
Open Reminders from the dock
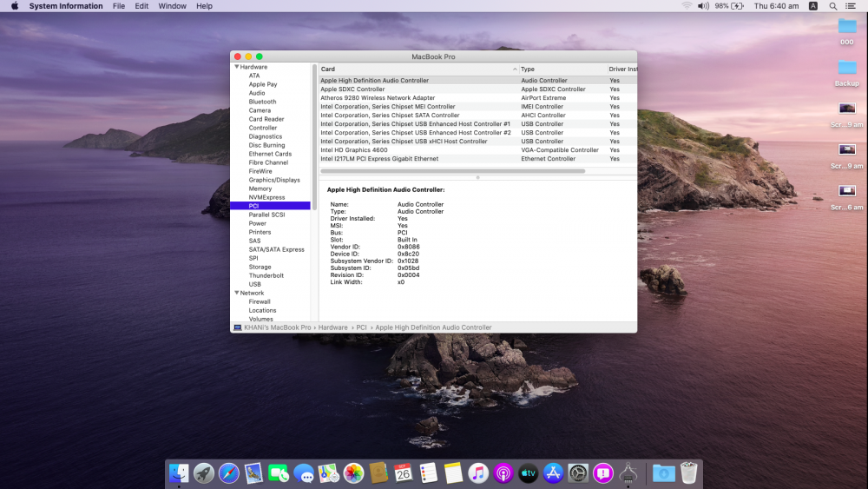tap(428, 473)
